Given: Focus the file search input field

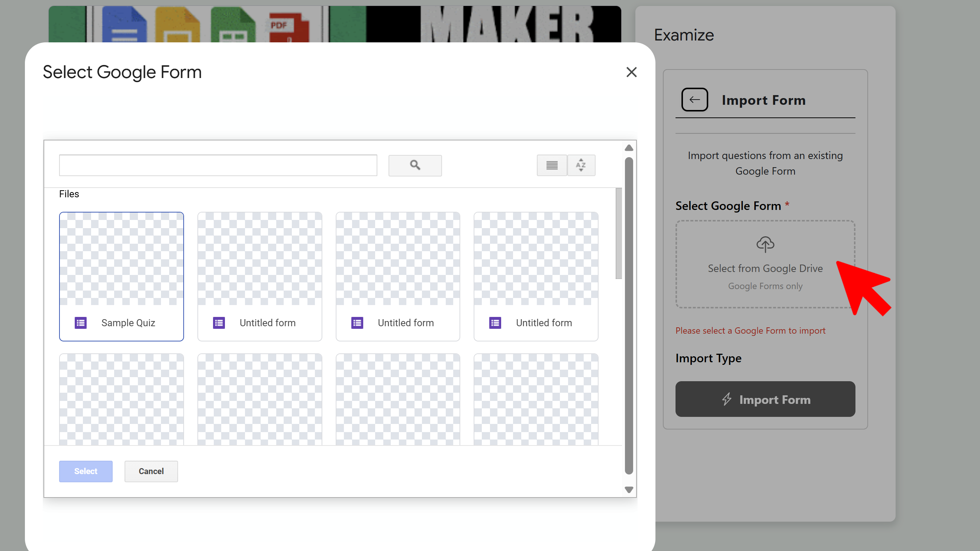Looking at the screenshot, I should [x=218, y=165].
